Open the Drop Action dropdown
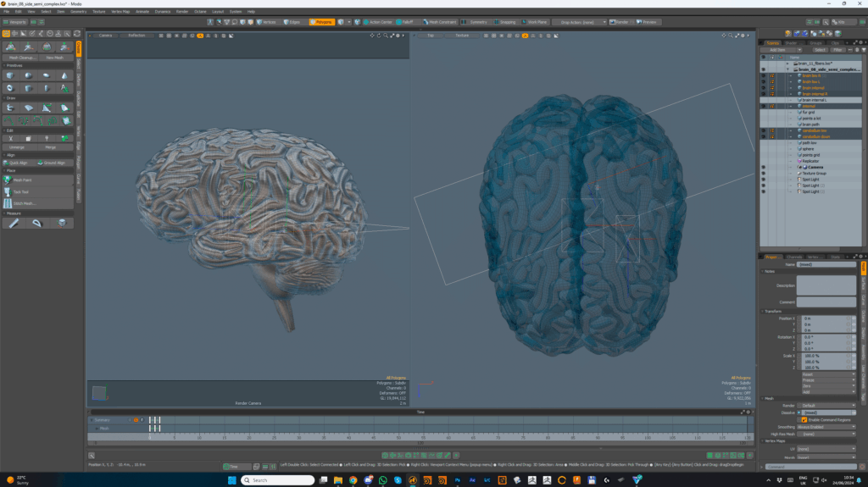The image size is (868, 487). point(579,22)
